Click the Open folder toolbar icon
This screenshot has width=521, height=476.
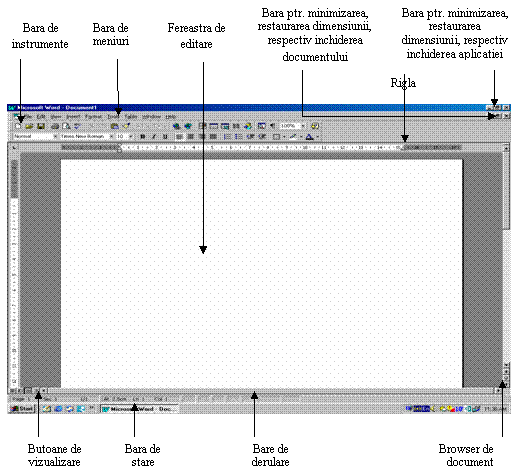tap(29, 126)
